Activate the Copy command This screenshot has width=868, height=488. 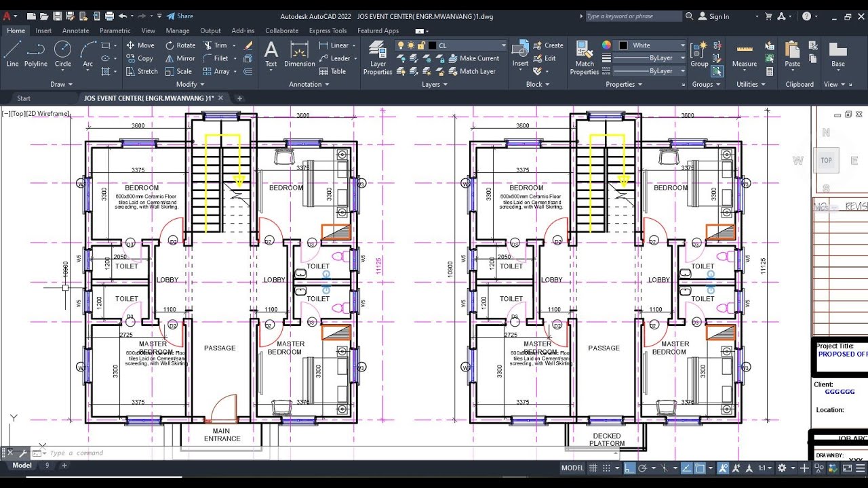click(140, 58)
